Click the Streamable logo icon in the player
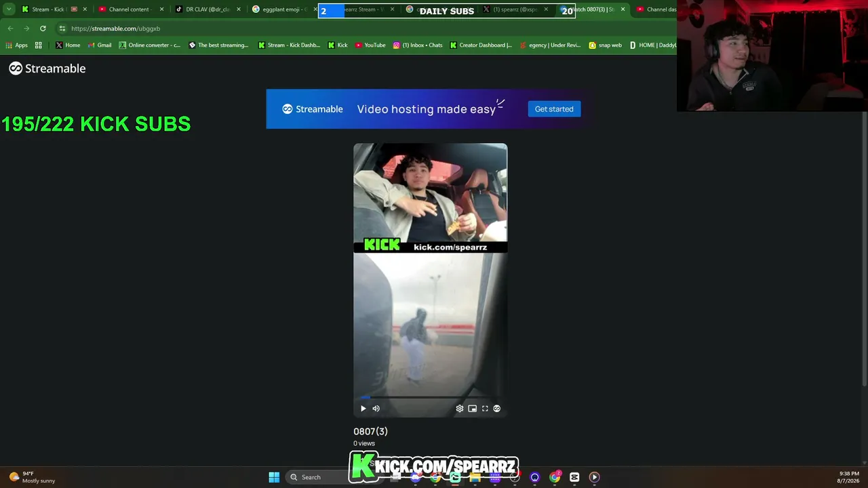The width and height of the screenshot is (868, 488). coord(497,409)
